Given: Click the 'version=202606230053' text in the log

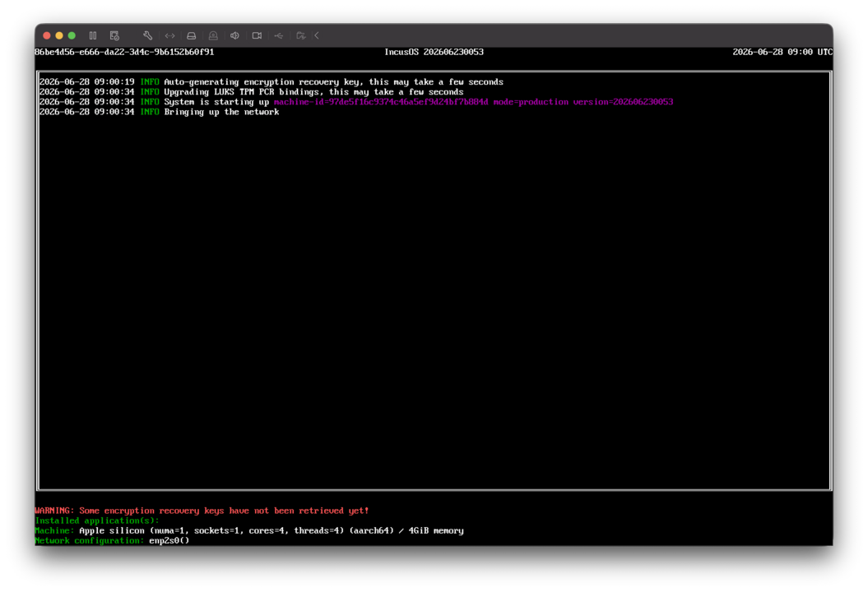Looking at the screenshot, I should [623, 102].
